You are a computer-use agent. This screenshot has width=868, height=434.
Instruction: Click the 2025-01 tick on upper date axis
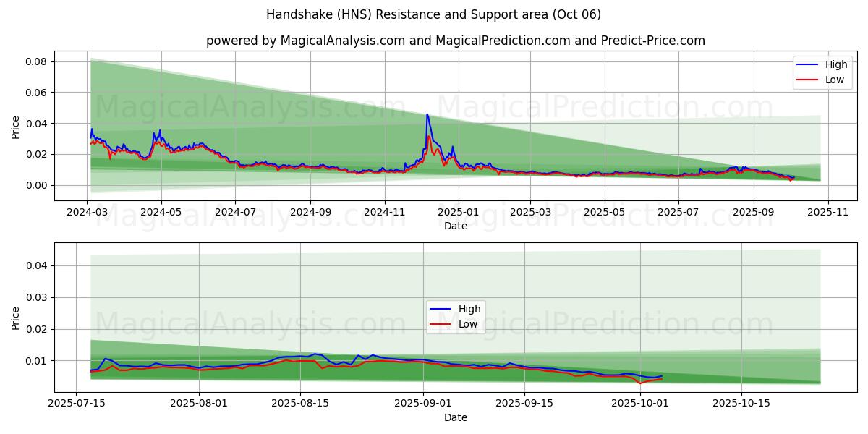coord(458,213)
